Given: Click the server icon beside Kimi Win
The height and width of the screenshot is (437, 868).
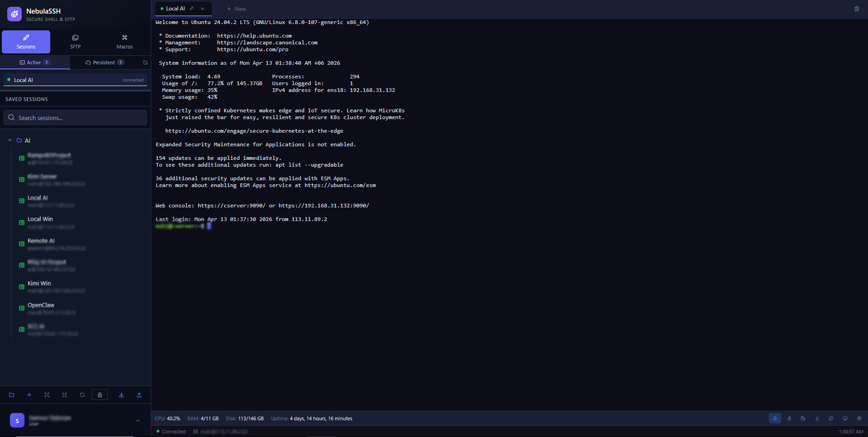Looking at the screenshot, I should click(x=21, y=287).
